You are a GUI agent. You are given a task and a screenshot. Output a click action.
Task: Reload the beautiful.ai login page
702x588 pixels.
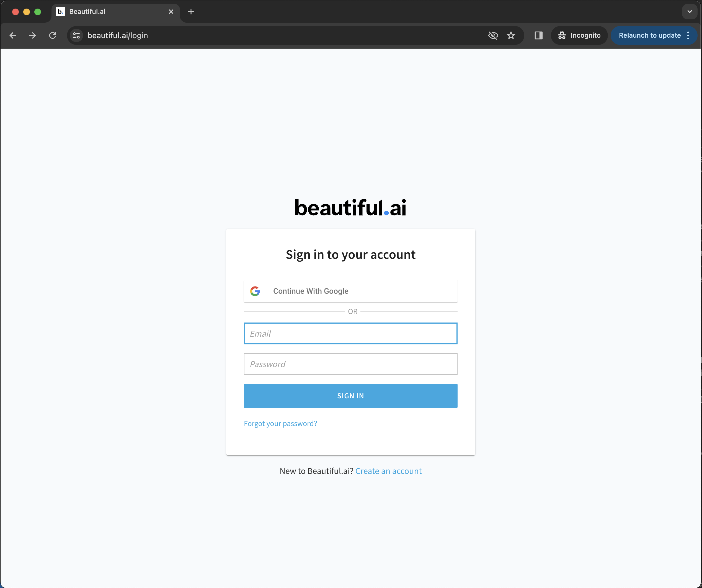click(x=53, y=35)
